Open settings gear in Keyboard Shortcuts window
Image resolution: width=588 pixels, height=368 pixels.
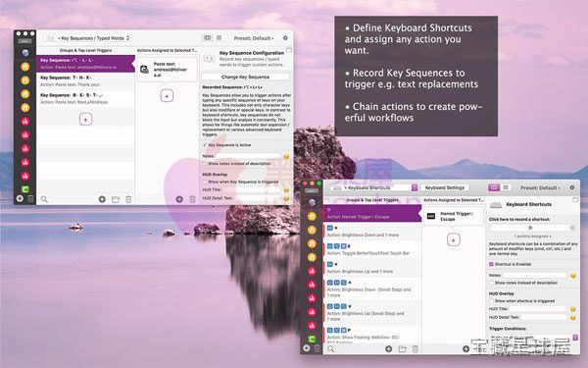pyautogui.click(x=572, y=187)
